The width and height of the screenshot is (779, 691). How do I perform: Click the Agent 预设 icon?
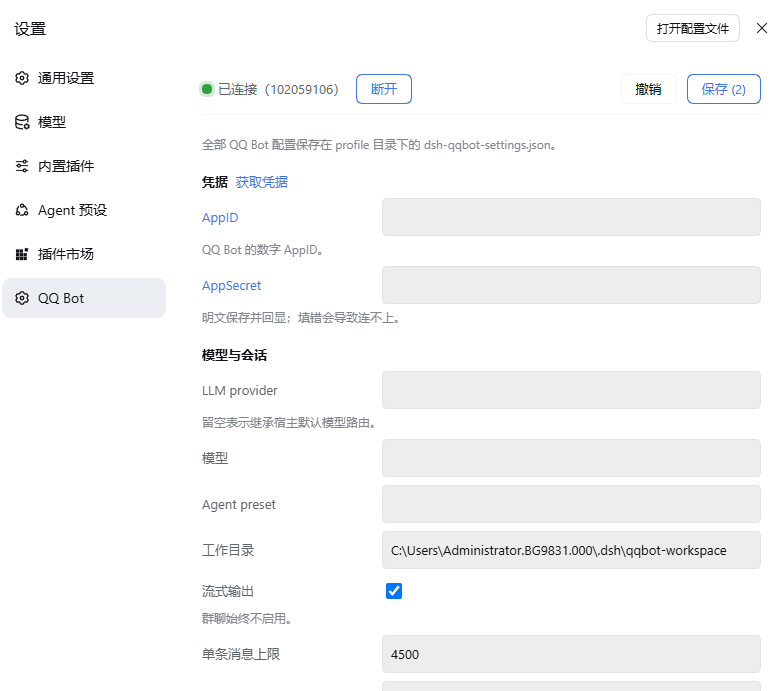click(22, 210)
